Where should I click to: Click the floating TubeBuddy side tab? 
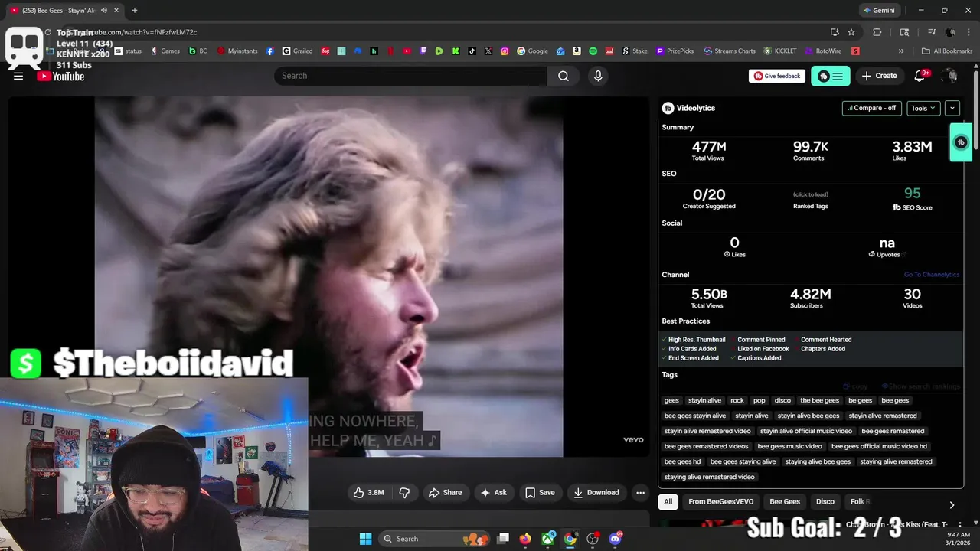[961, 142]
